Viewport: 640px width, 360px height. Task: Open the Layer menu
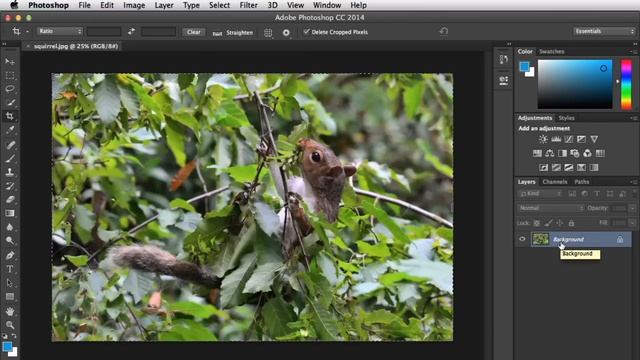point(164,5)
